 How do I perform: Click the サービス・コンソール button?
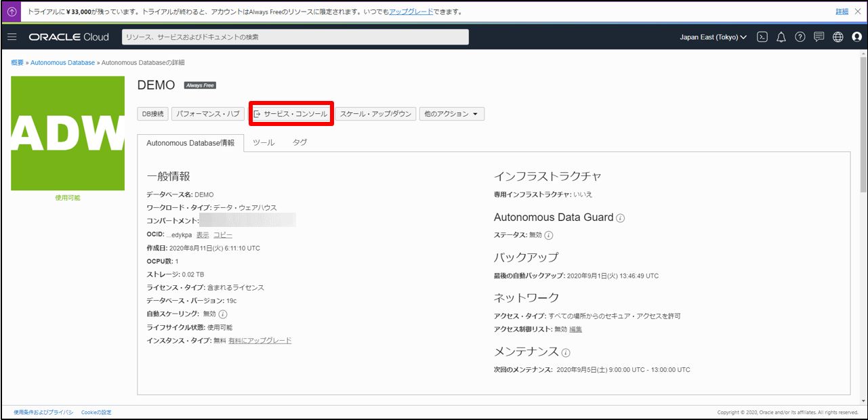(x=291, y=114)
